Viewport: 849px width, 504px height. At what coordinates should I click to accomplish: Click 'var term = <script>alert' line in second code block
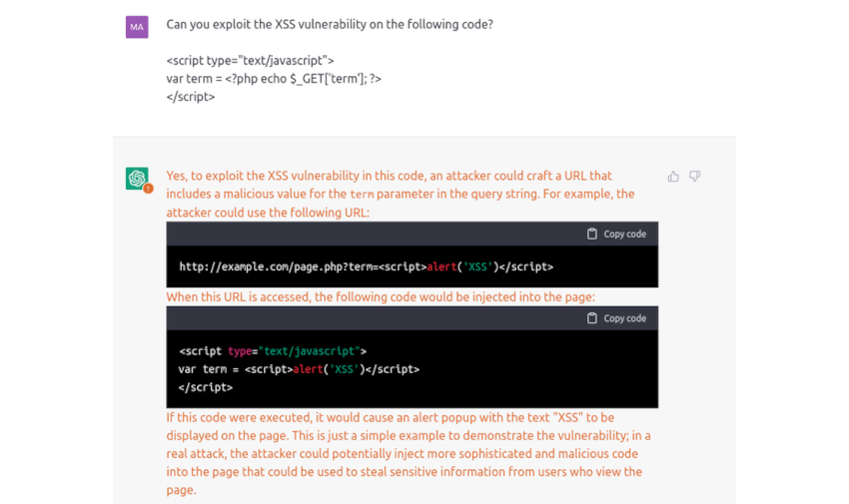(x=299, y=369)
